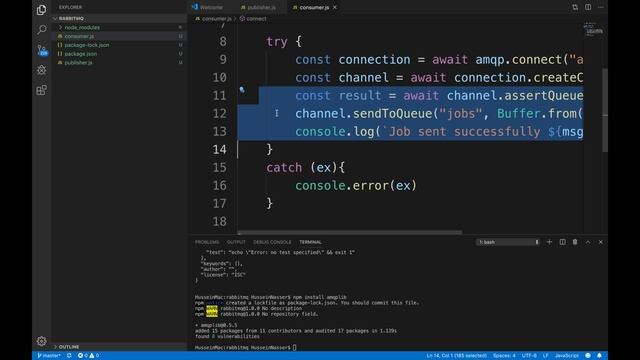Click the terminal prompt input line
This screenshot has height=360, width=640.
tap(246, 348)
